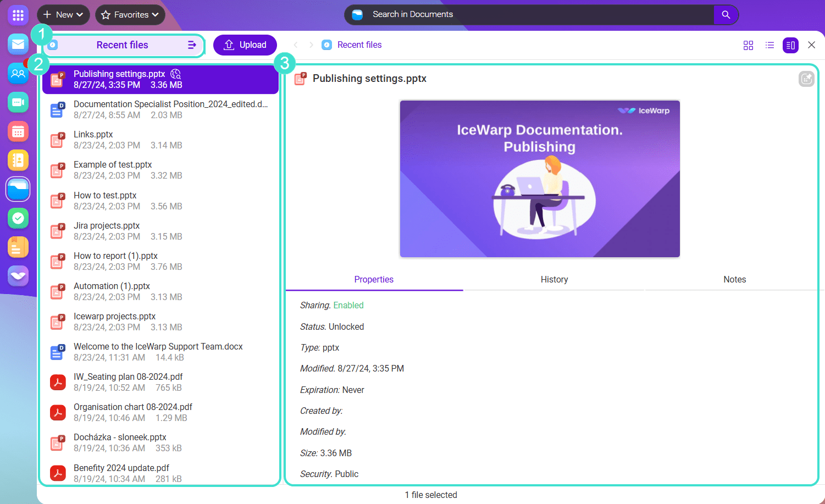Click the PDF icon of IW_Seating plan
The width and height of the screenshot is (825, 504).
click(x=58, y=382)
